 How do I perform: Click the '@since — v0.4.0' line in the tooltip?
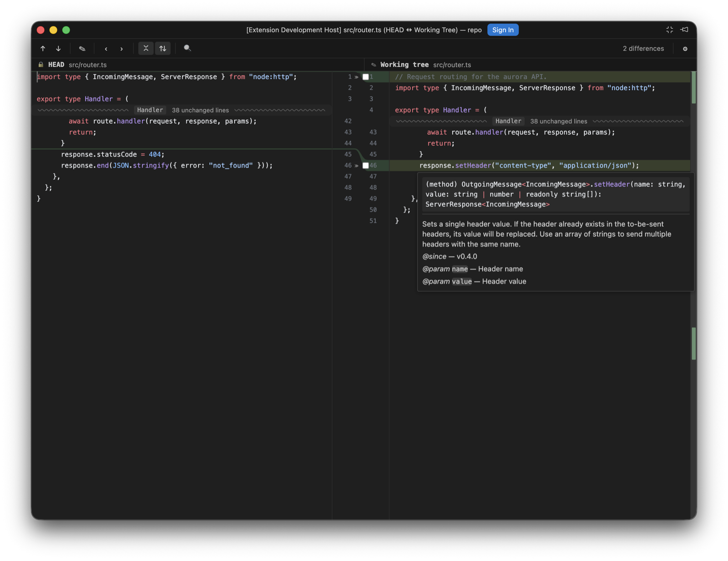[450, 256]
